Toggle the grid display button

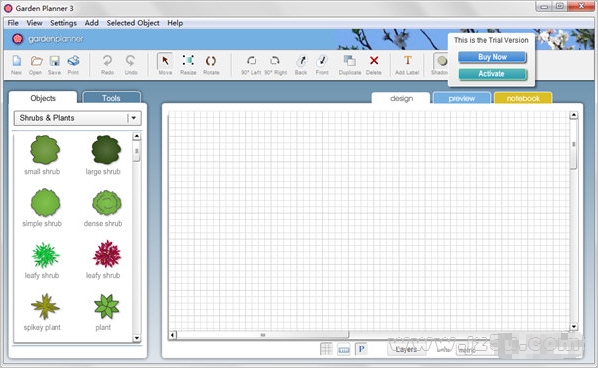pos(326,349)
